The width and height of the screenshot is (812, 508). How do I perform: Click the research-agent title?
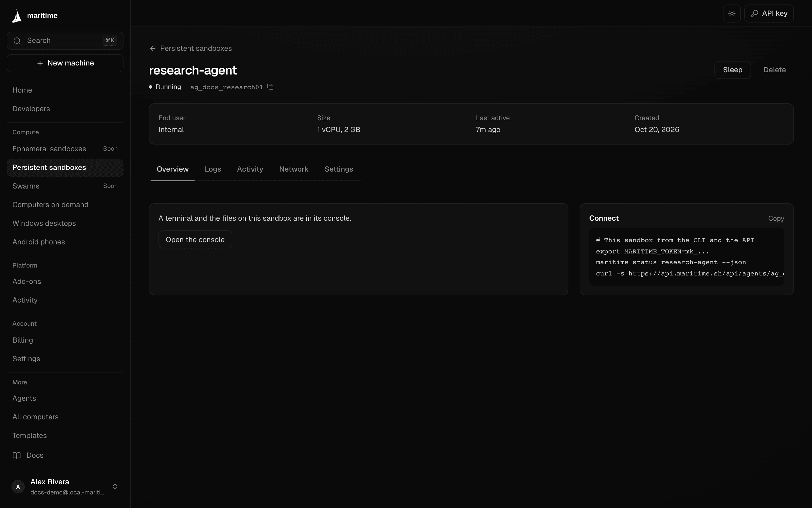tap(193, 70)
